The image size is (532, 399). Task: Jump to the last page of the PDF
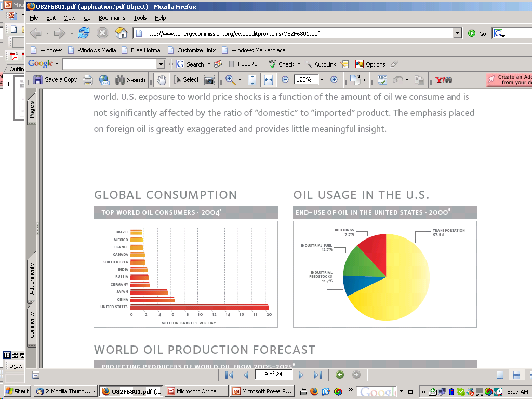click(317, 375)
